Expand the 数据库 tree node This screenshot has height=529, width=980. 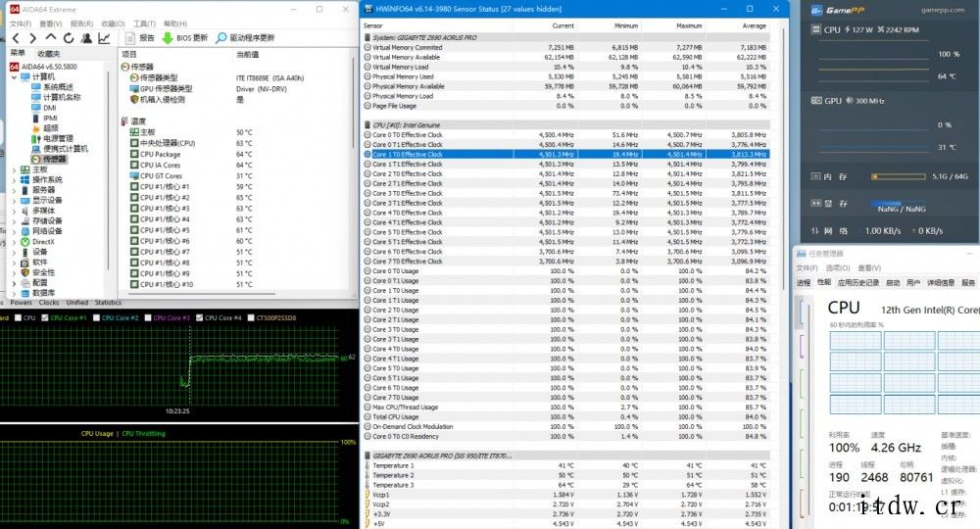15,293
